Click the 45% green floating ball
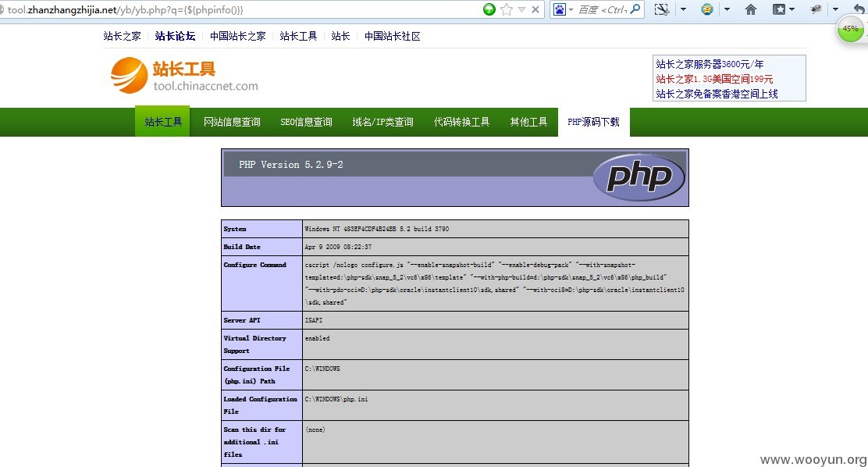Screen dimensions: 868x467 pos(851,29)
